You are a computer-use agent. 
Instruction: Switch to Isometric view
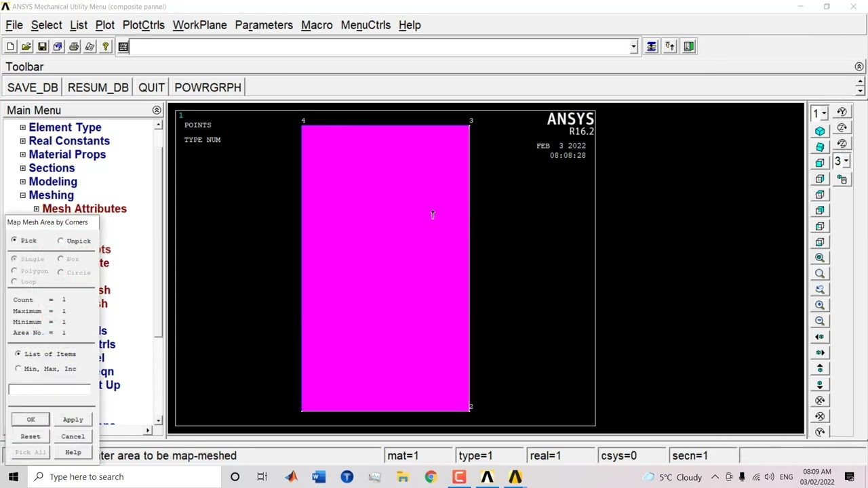(820, 131)
